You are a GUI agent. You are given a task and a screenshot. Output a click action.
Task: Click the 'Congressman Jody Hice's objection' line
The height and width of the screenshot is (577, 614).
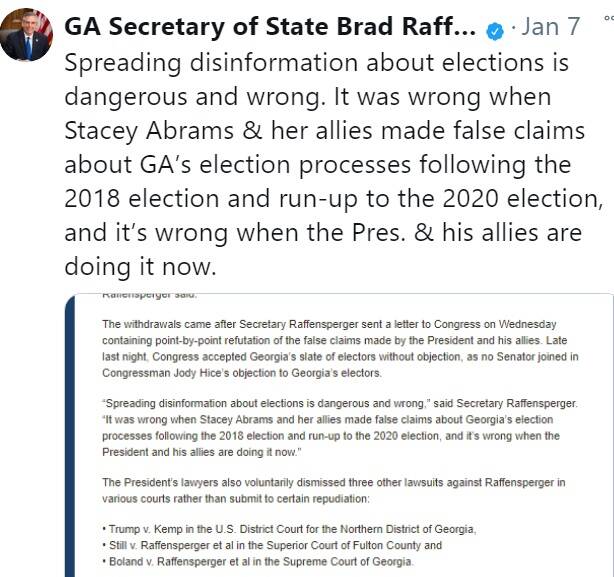click(242, 373)
